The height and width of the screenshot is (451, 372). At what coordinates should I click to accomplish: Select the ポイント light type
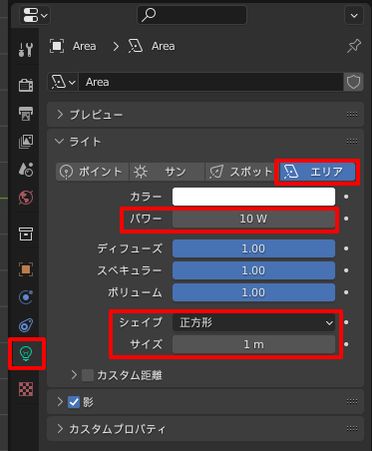pos(92,172)
